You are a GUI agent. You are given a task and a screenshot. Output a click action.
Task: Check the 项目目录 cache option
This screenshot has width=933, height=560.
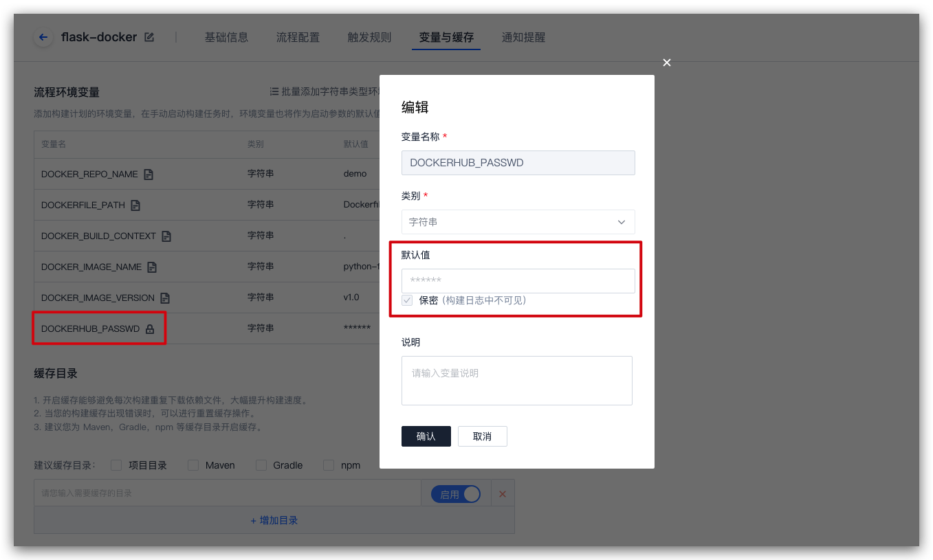pyautogui.click(x=116, y=465)
